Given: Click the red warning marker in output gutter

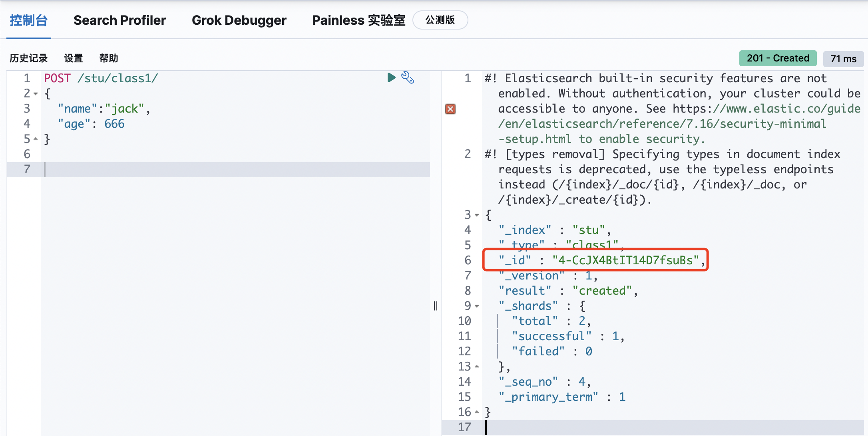Looking at the screenshot, I should (x=450, y=109).
